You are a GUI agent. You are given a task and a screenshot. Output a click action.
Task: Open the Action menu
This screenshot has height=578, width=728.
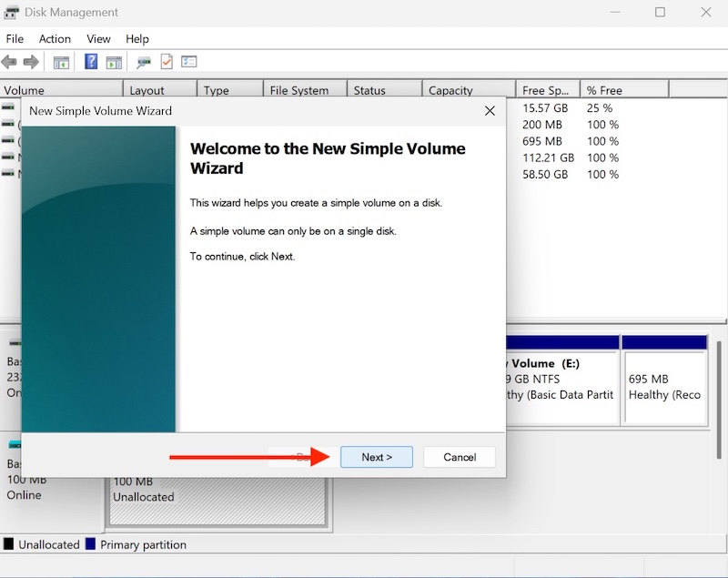pos(55,38)
